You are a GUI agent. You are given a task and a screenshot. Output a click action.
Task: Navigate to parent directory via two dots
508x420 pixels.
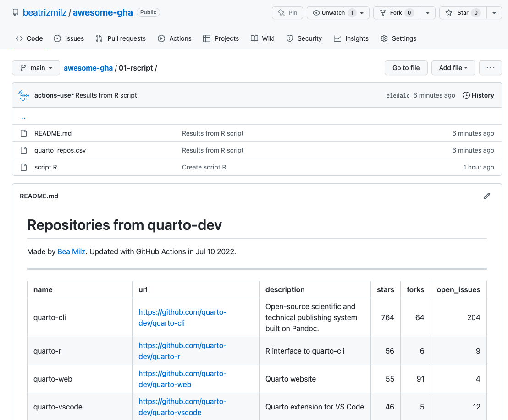(23, 116)
